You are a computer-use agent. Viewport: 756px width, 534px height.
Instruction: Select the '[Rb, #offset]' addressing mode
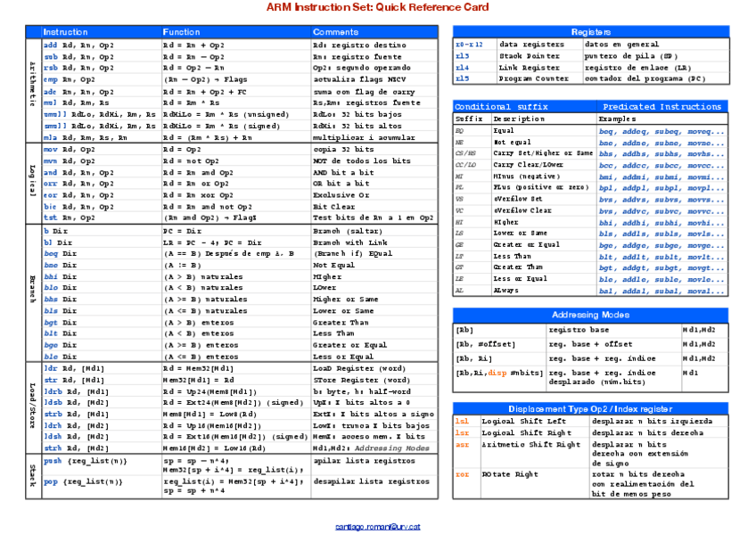pyautogui.click(x=486, y=345)
